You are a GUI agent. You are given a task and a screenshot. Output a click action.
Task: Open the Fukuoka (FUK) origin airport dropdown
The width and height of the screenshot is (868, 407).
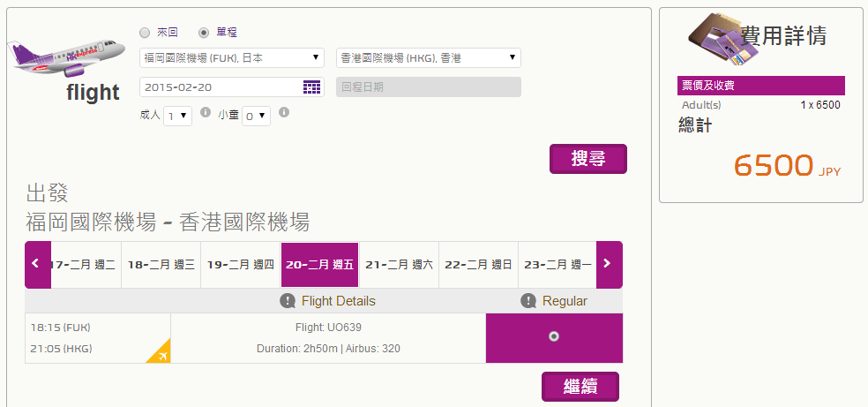[x=233, y=58]
